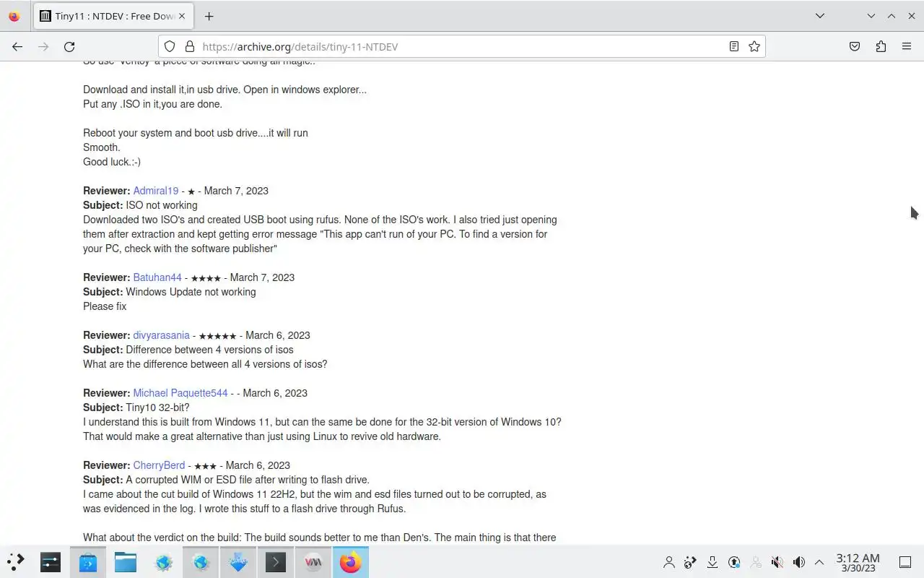Click "Please fix" review text
The height and width of the screenshot is (578, 924).
(105, 306)
